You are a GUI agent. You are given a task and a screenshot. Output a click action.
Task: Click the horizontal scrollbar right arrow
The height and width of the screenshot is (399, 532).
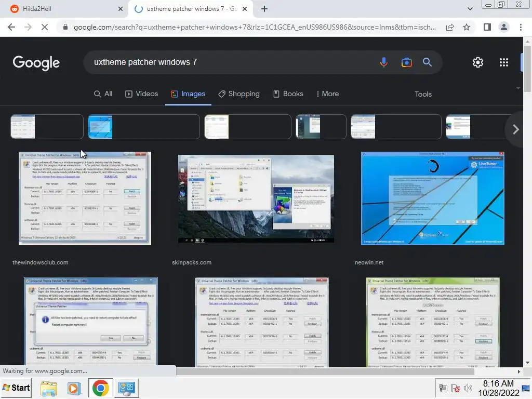tap(519, 372)
